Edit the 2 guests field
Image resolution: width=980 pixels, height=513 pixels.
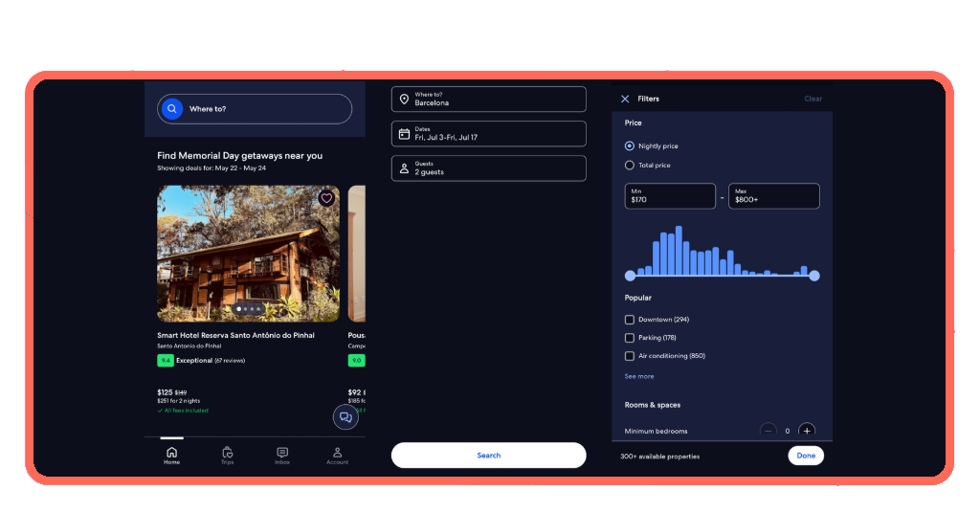(489, 168)
